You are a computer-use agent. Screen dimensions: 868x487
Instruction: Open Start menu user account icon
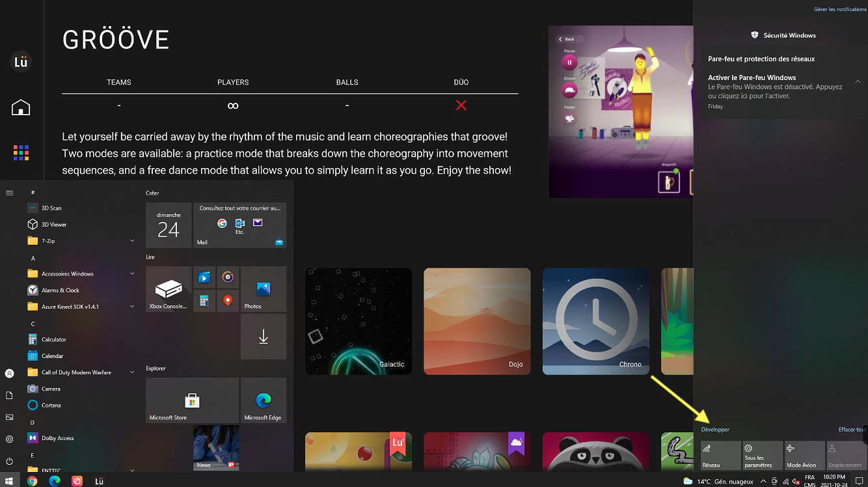point(9,374)
